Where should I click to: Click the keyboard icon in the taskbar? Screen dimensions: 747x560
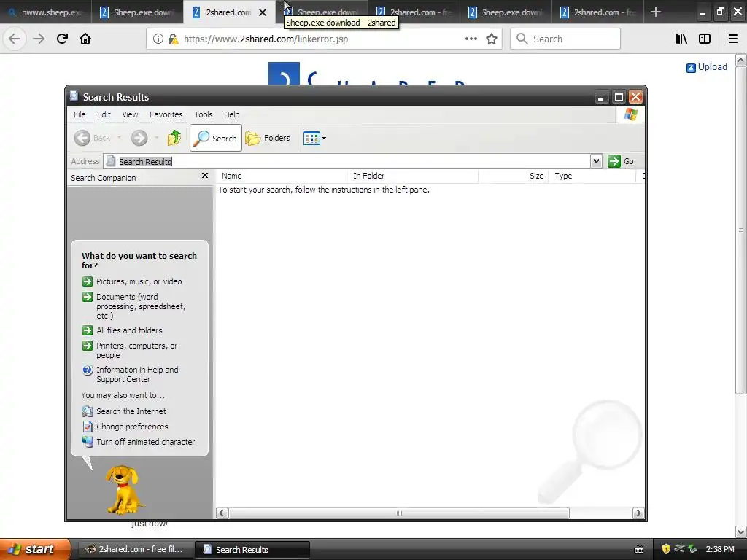[x=639, y=550]
